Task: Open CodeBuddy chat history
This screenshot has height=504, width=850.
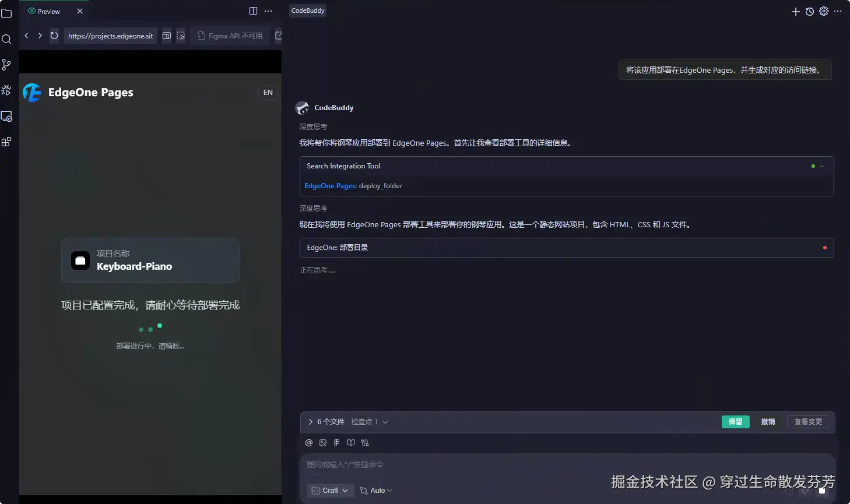Action: pyautogui.click(x=810, y=12)
